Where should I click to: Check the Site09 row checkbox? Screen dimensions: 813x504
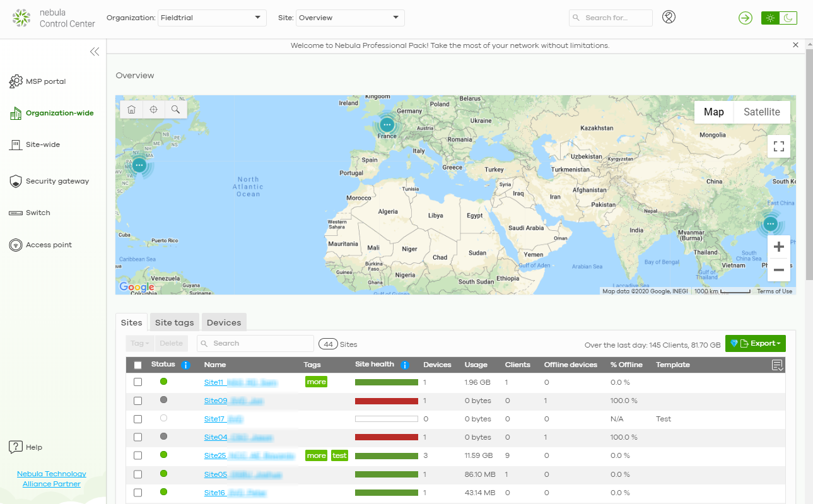pos(138,401)
